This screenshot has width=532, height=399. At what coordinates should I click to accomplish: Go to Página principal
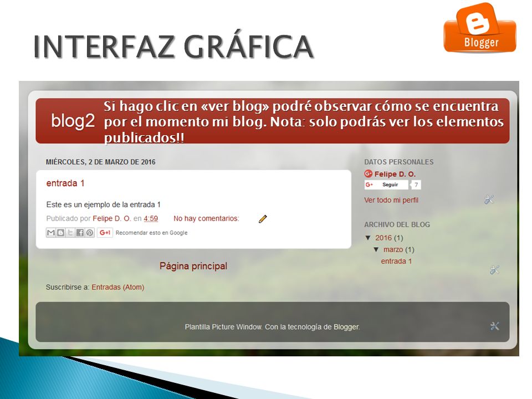pyautogui.click(x=193, y=266)
